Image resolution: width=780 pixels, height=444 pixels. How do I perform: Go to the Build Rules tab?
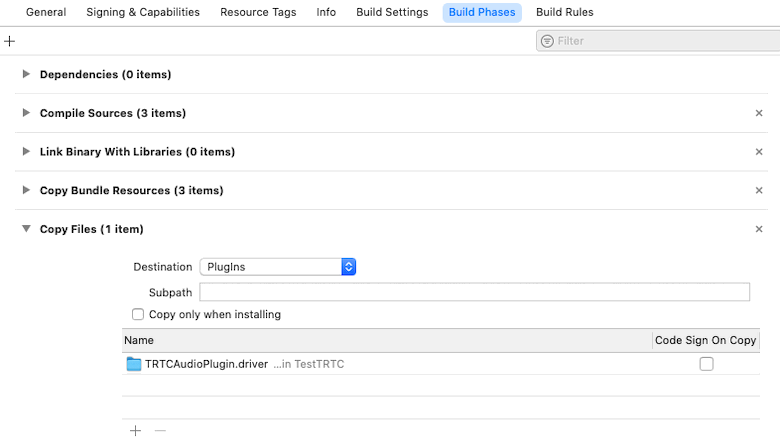564,12
